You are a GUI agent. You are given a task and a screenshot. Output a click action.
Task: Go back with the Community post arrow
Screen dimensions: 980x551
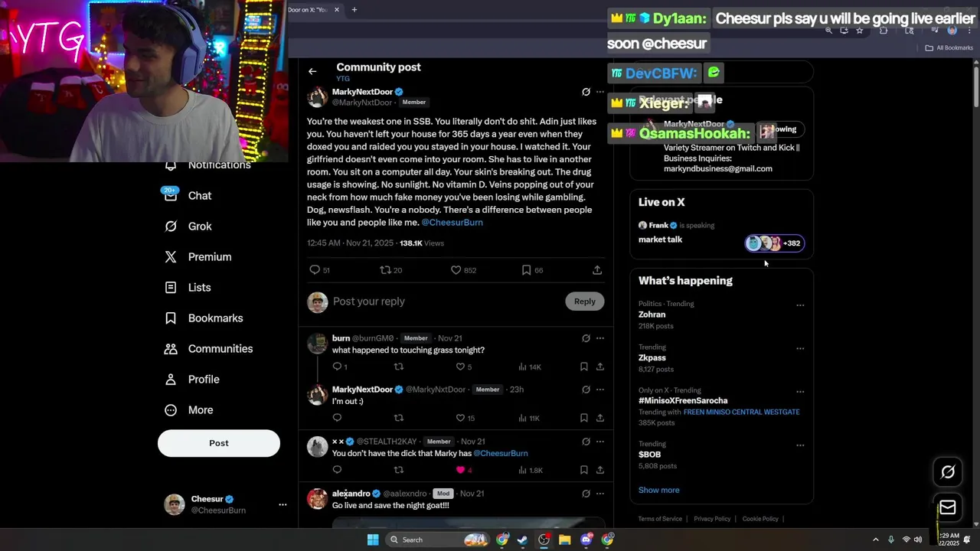click(312, 71)
